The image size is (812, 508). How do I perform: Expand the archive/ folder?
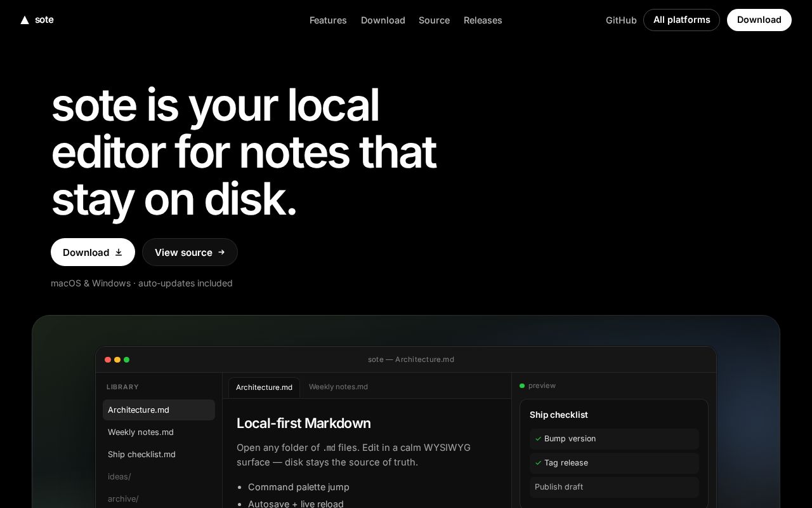(x=159, y=498)
